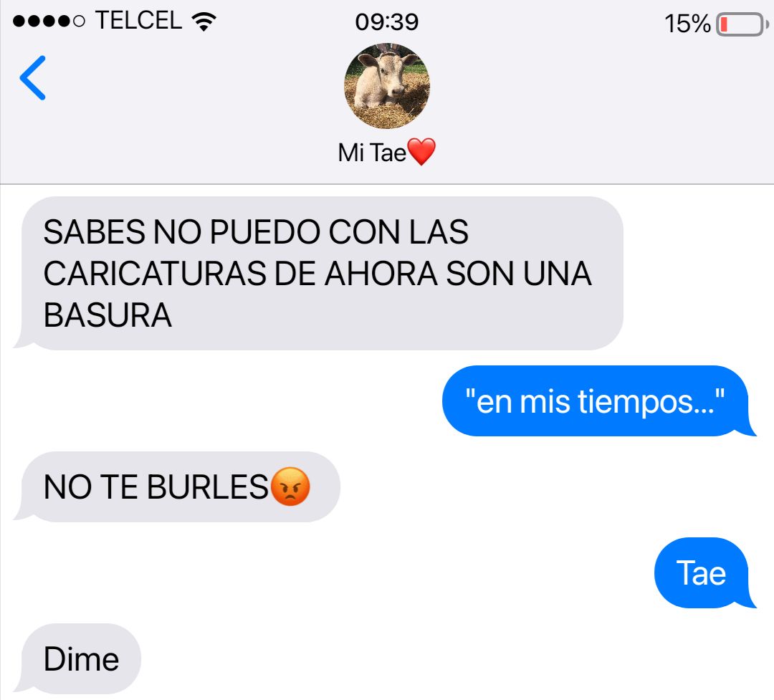Tap the word BASURA in first message

(107, 315)
